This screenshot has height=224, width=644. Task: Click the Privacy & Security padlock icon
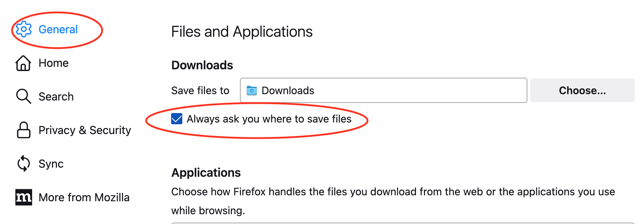tap(23, 130)
